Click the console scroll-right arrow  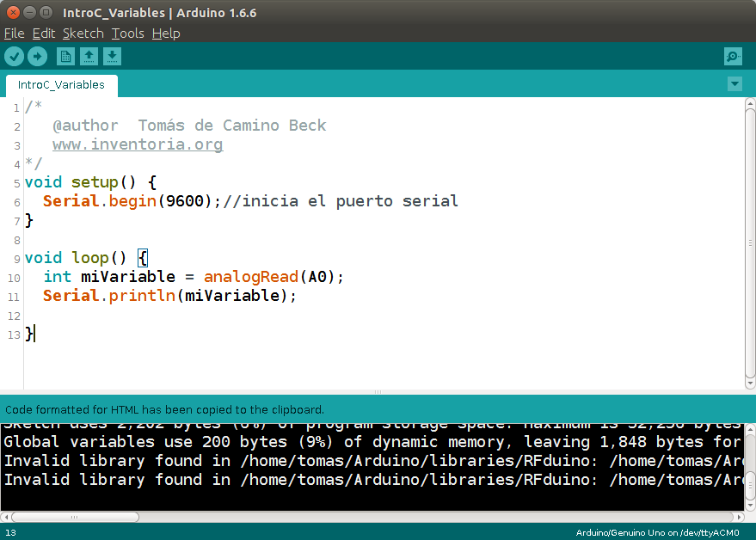(739, 517)
